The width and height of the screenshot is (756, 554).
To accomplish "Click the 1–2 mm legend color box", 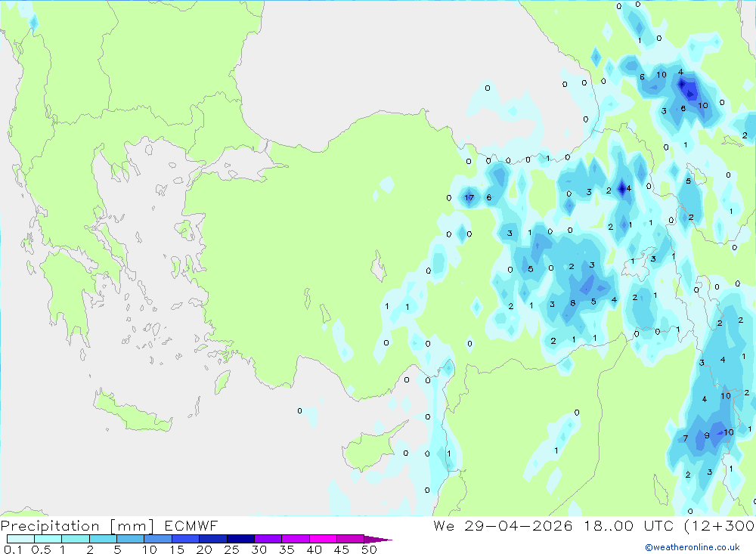I will (x=76, y=539).
